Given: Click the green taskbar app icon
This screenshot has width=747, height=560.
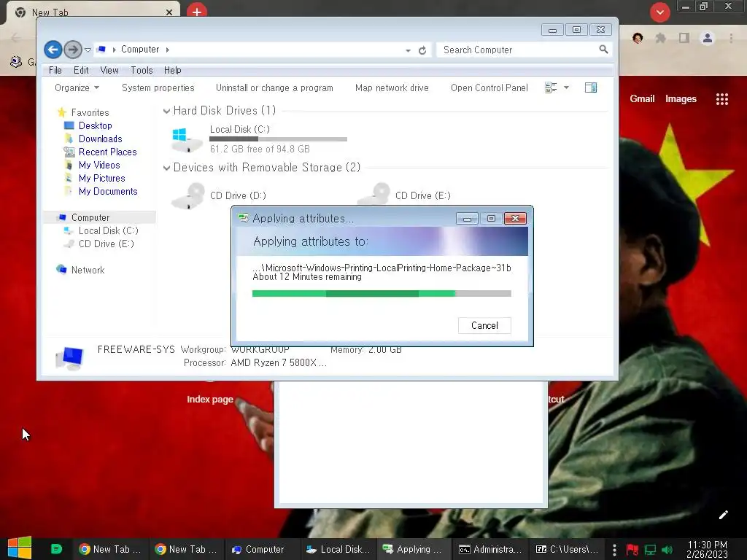Looking at the screenshot, I should click(x=56, y=549).
